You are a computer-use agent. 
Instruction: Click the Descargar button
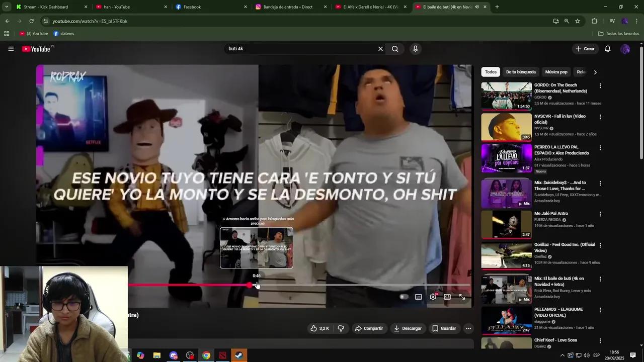click(408, 328)
